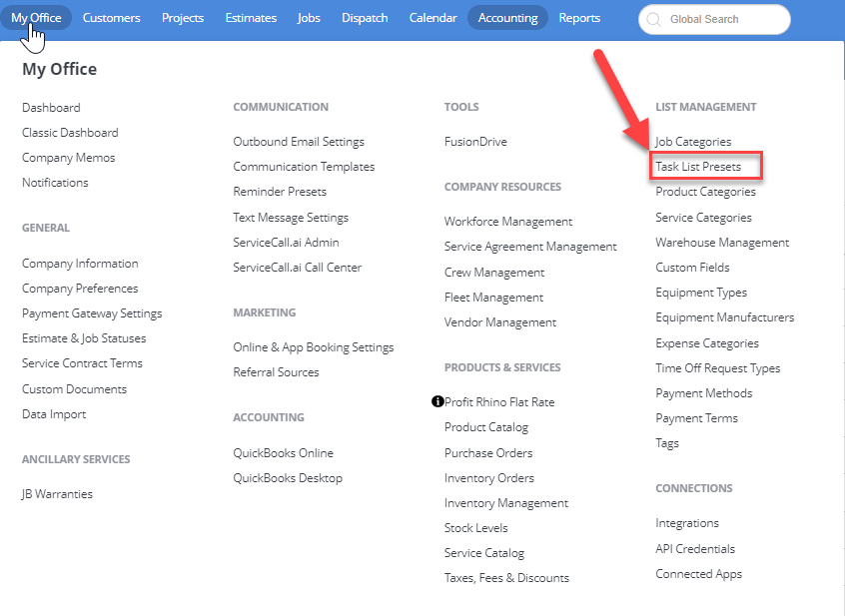Image resolution: width=845 pixels, height=616 pixels.
Task: Click the magnifier icon in Global Search
Action: pyautogui.click(x=654, y=19)
